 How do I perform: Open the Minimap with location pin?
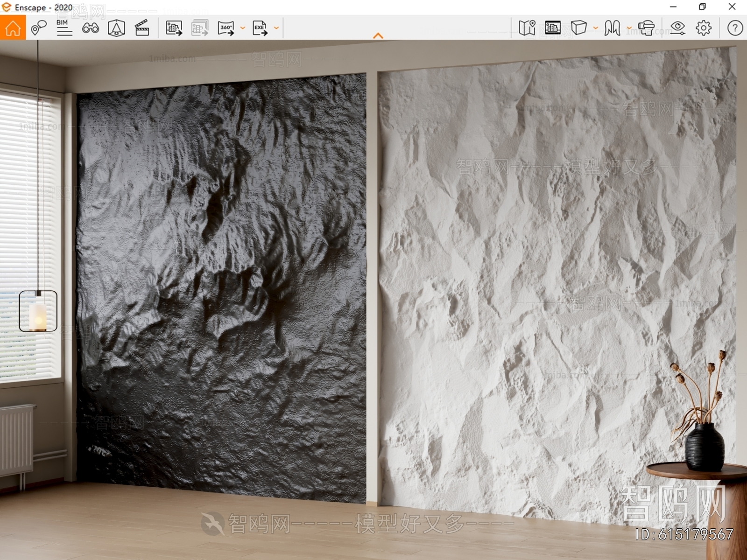[x=527, y=28]
